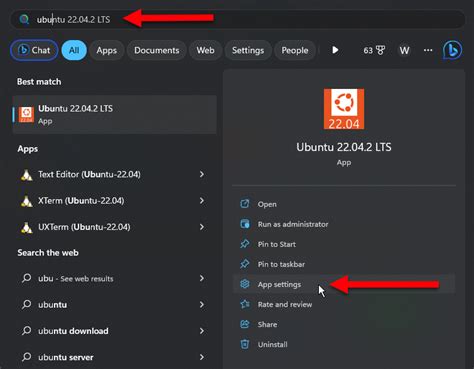Viewport: 474px width, 369px height.
Task: Click the Rate and review star icon
Action: (245, 304)
